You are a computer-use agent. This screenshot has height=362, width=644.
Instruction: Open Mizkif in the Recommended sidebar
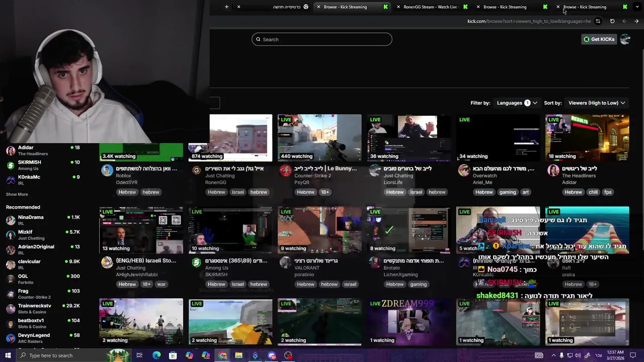[43, 235]
